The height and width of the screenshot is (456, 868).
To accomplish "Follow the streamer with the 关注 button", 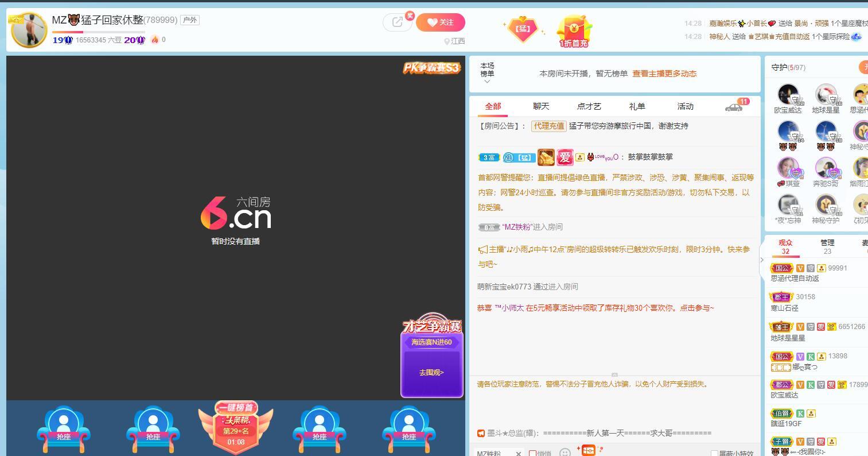I will 441,22.
